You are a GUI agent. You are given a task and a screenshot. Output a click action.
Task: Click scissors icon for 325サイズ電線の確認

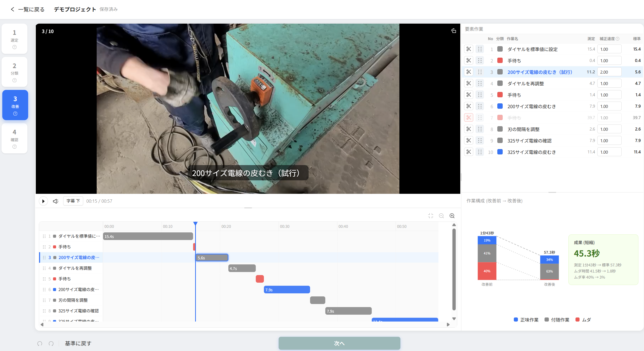click(469, 140)
